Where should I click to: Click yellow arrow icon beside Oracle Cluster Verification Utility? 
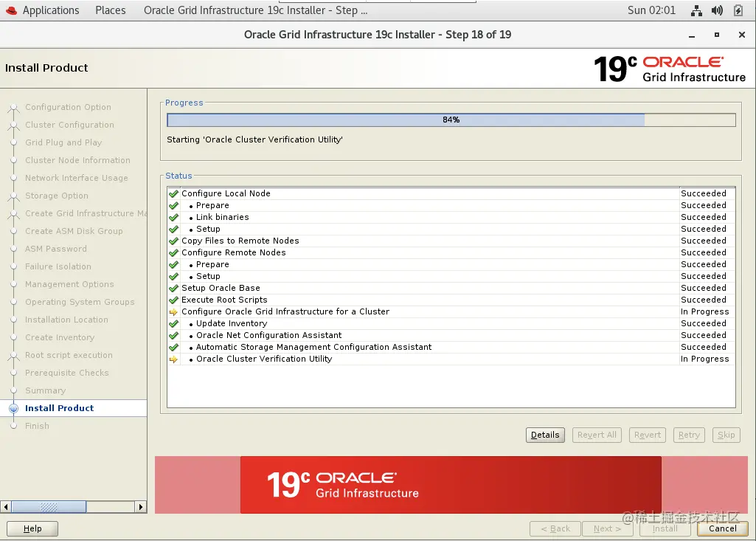coord(173,359)
